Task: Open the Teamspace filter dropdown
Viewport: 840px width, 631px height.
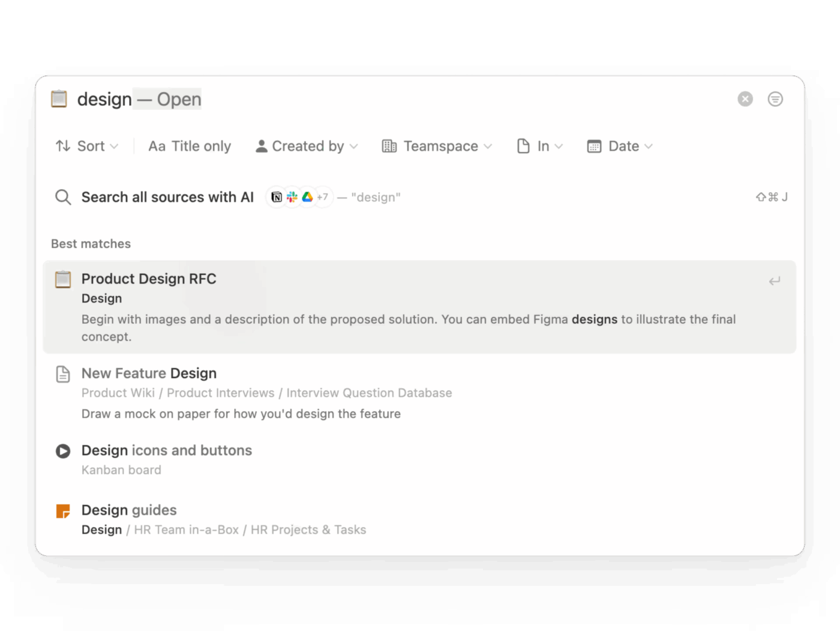Action: point(437,146)
